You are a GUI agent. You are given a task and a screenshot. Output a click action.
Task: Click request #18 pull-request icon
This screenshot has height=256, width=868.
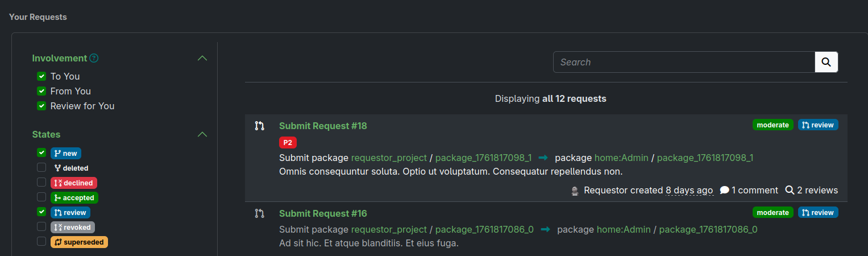click(x=260, y=126)
